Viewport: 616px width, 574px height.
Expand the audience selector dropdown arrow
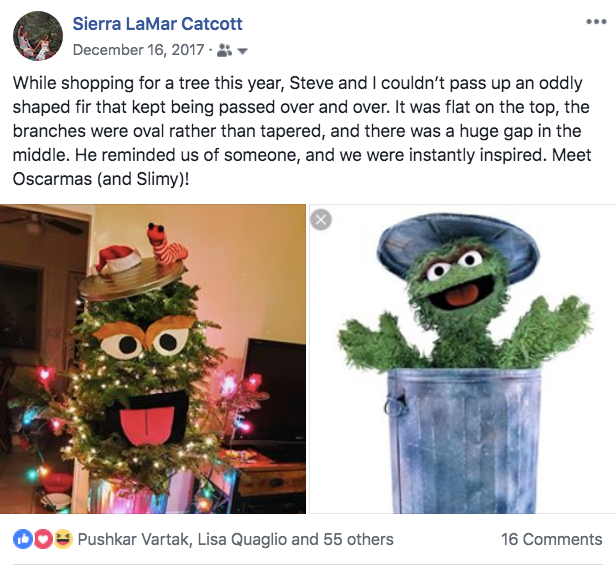point(242,50)
